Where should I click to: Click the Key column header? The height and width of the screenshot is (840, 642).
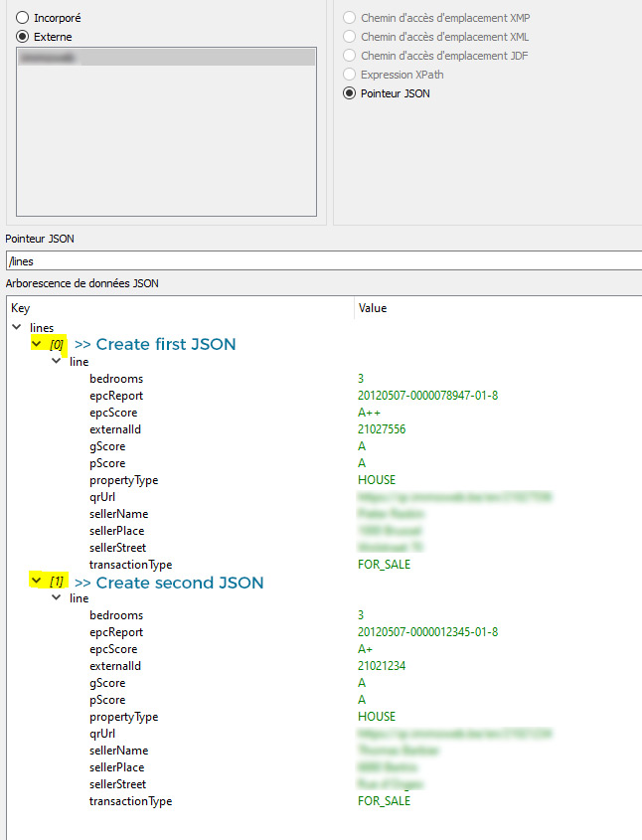(20, 308)
